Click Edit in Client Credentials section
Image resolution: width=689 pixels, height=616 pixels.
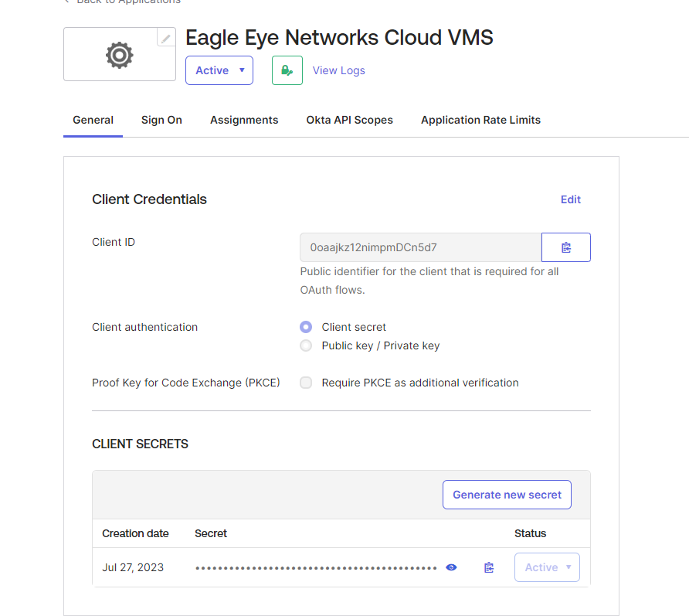tap(570, 199)
